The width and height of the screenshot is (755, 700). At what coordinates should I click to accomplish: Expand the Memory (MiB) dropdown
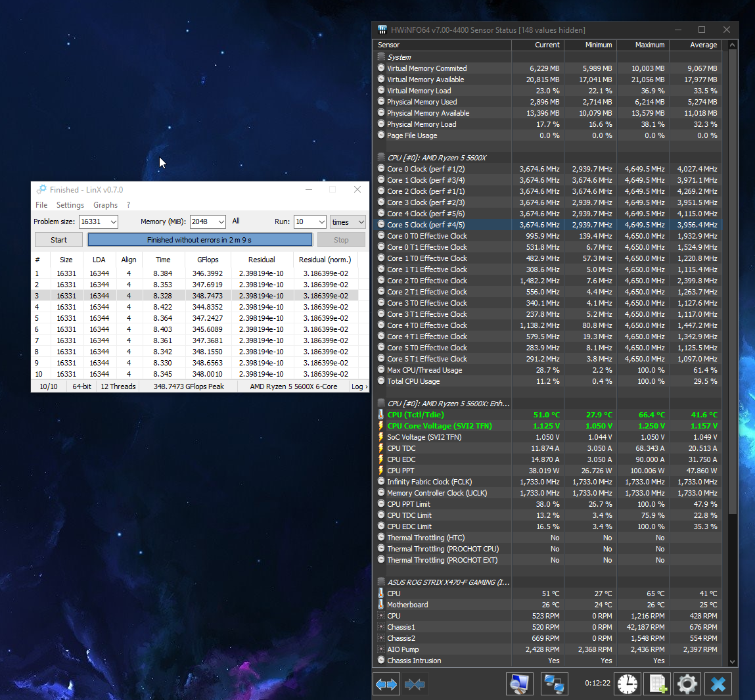221,222
